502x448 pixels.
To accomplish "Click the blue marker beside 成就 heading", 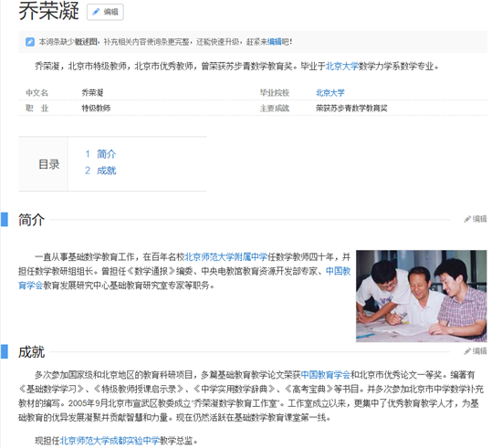I will pos(5,351).
